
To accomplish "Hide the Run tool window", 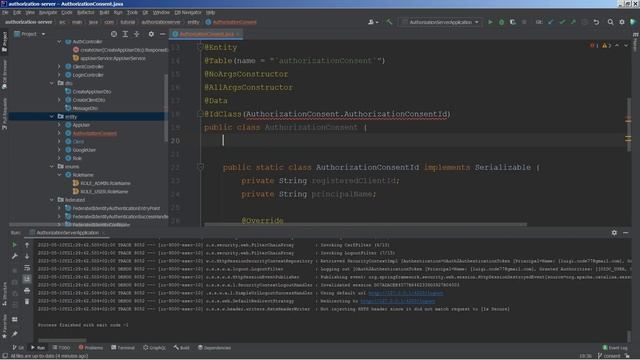I will [x=626, y=233].
